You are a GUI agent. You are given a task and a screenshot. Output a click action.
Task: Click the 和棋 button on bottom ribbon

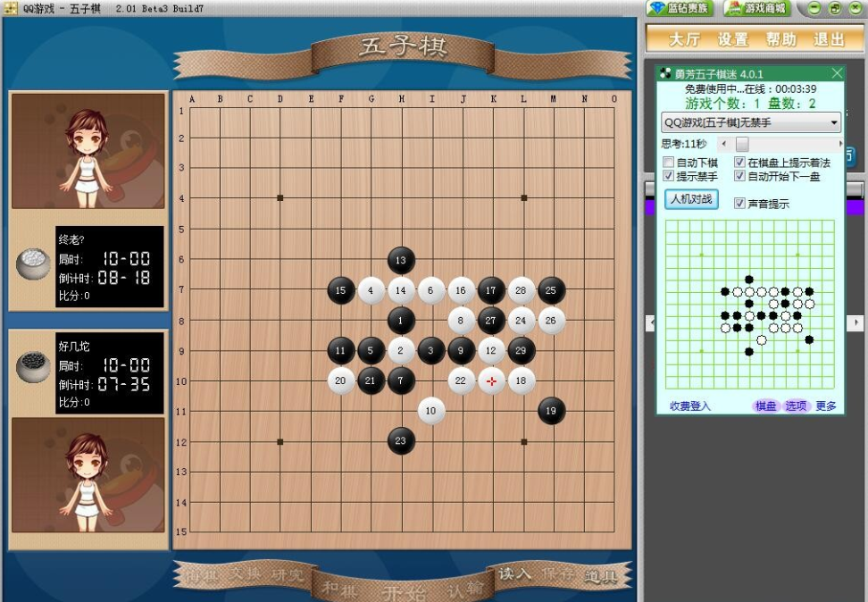click(338, 589)
